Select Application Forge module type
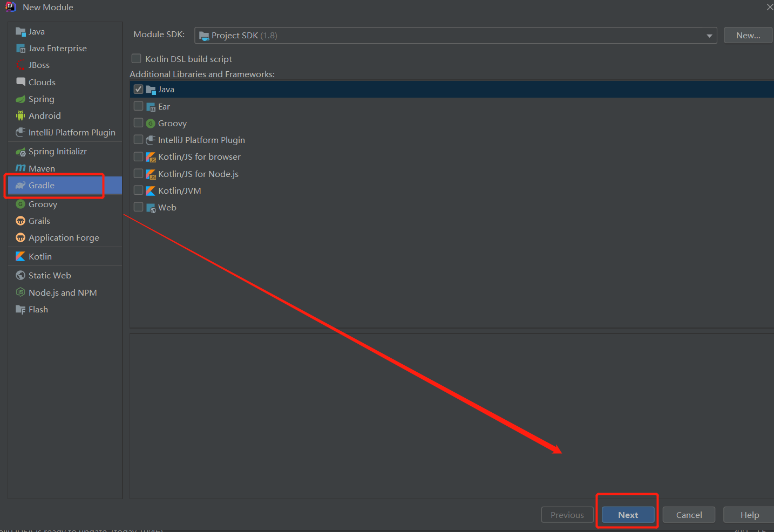The width and height of the screenshot is (774, 532). (65, 237)
